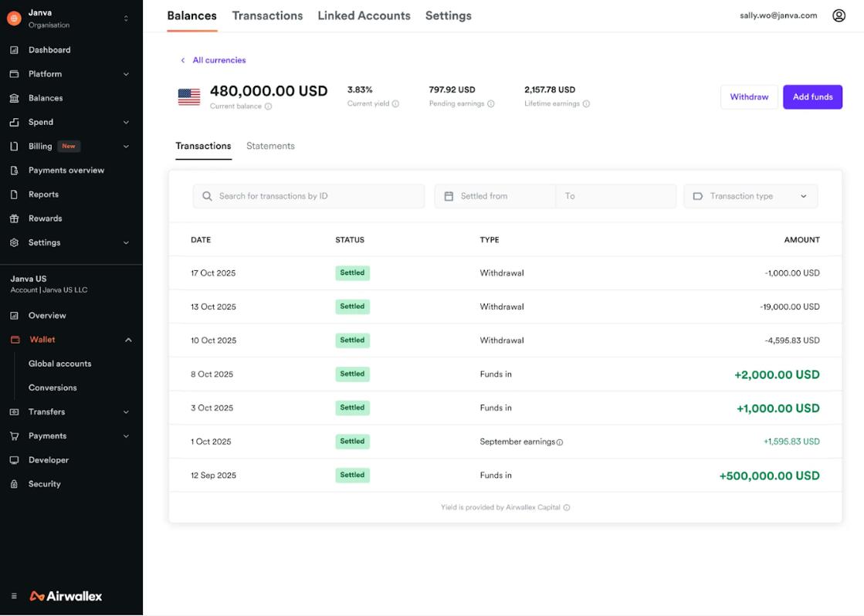This screenshot has height=616, width=864.
Task: Click the Security lock icon in sidebar
Action: pos(14,484)
